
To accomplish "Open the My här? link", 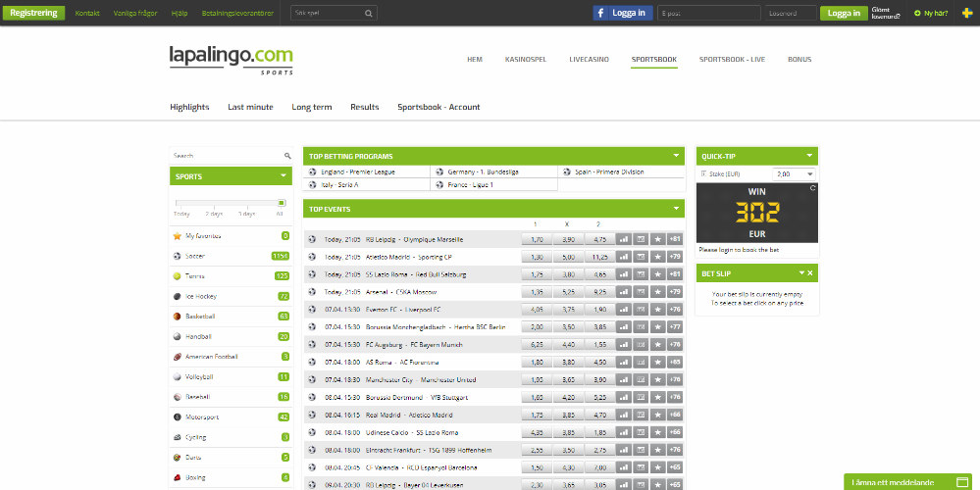I will coord(931,13).
